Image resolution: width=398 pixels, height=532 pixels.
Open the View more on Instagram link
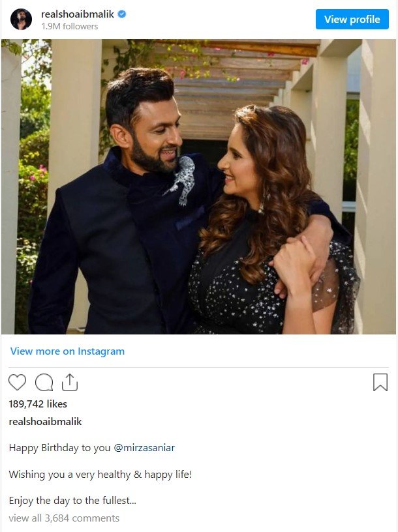(x=67, y=351)
